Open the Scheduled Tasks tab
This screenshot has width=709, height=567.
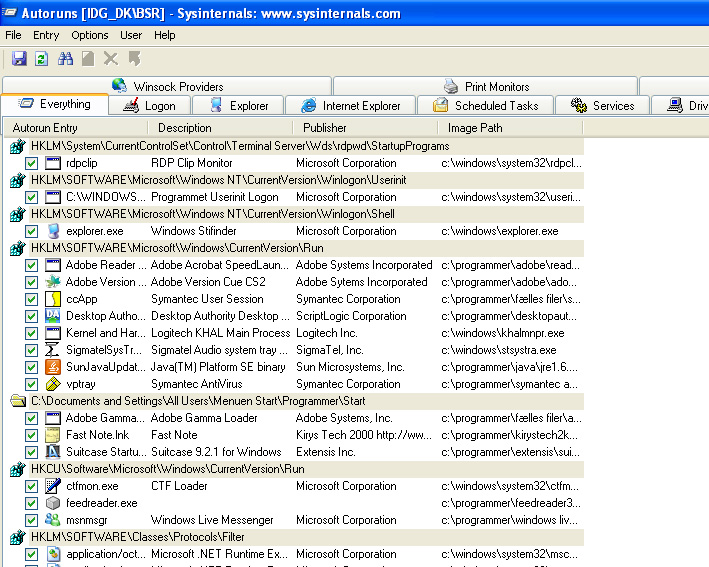pyautogui.click(x=485, y=105)
